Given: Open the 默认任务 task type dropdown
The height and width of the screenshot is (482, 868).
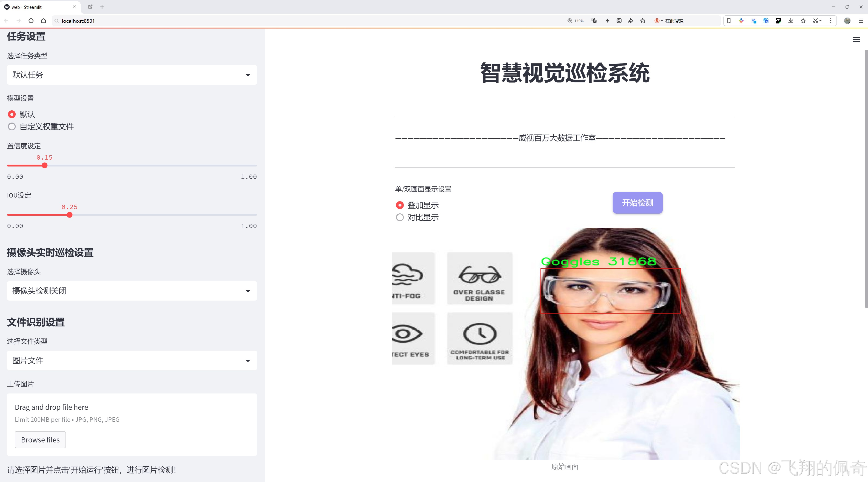Looking at the screenshot, I should 131,75.
